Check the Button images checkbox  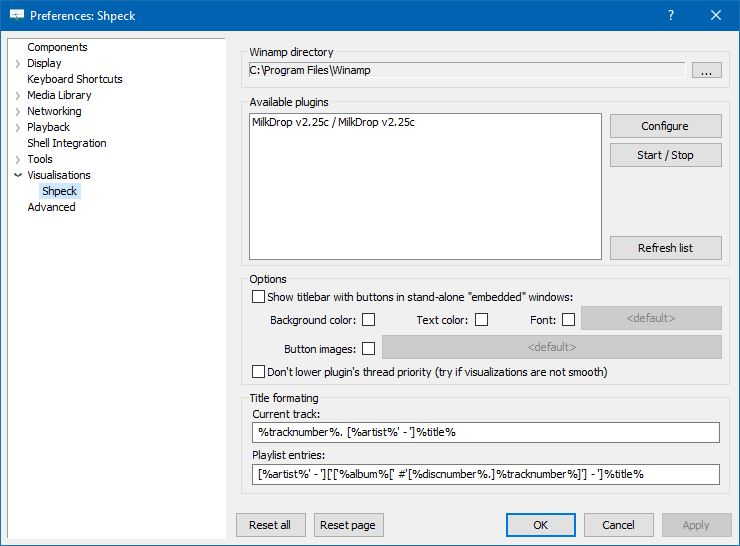[x=368, y=349]
